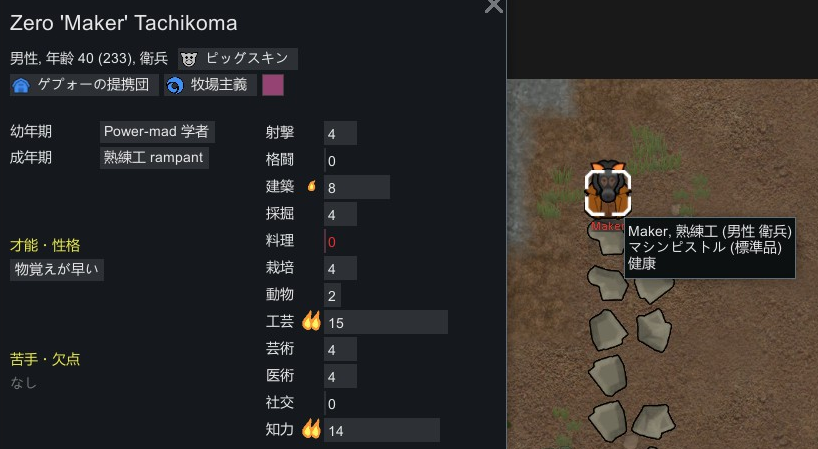Image resolution: width=818 pixels, height=449 pixels.
Task: Click the 料理 skill value in red
Action: point(332,242)
